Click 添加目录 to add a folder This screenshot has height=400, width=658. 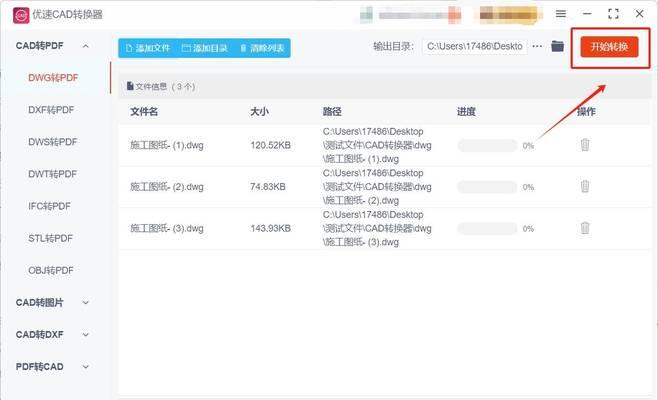(x=205, y=48)
